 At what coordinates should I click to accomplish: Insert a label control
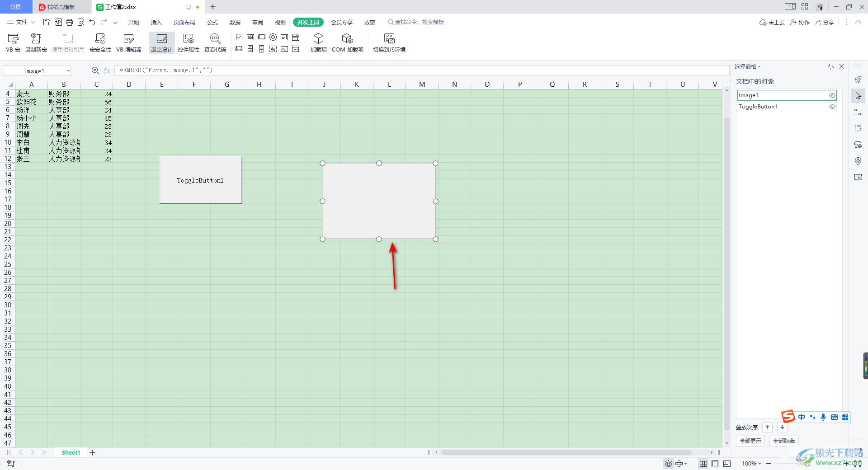pos(273,49)
